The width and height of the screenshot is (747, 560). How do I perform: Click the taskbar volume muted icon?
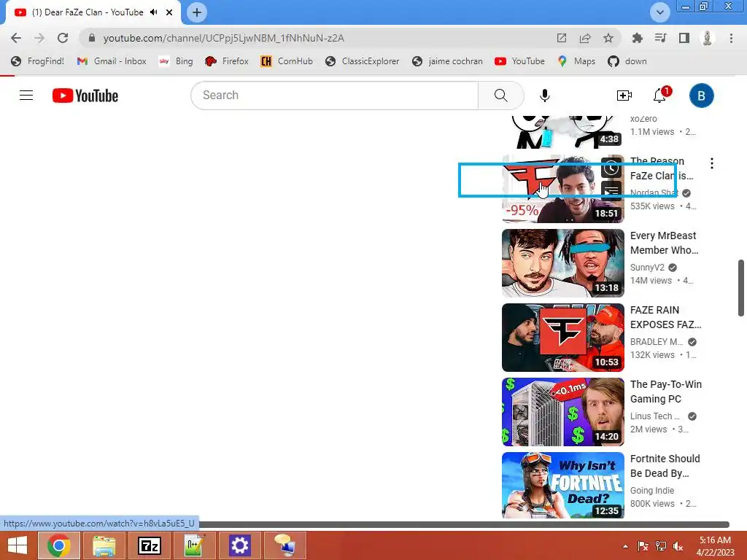click(x=678, y=546)
